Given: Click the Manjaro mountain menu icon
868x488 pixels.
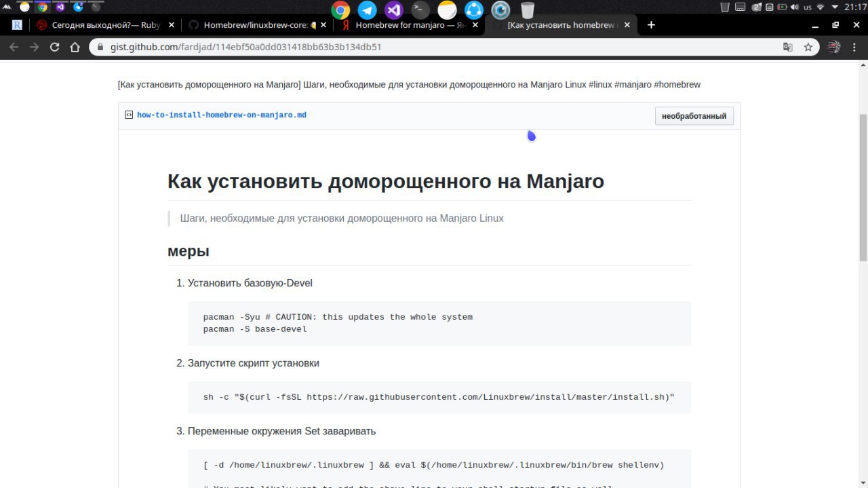Looking at the screenshot, I should pyautogui.click(x=7, y=7).
